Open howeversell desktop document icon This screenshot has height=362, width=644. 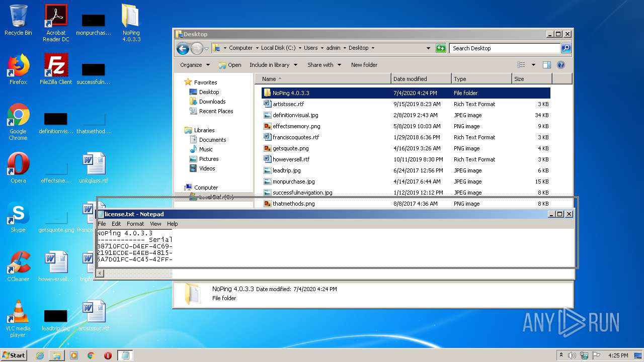(x=56, y=266)
